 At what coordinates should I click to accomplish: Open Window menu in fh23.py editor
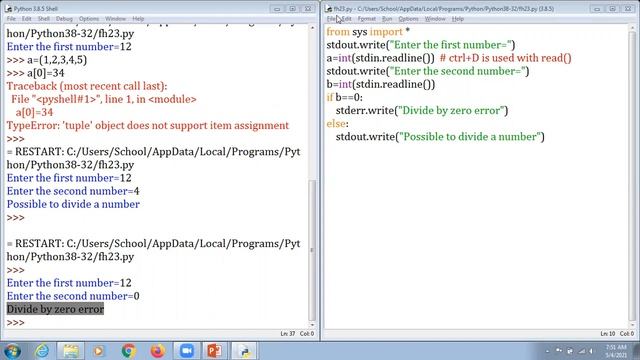coord(435,19)
